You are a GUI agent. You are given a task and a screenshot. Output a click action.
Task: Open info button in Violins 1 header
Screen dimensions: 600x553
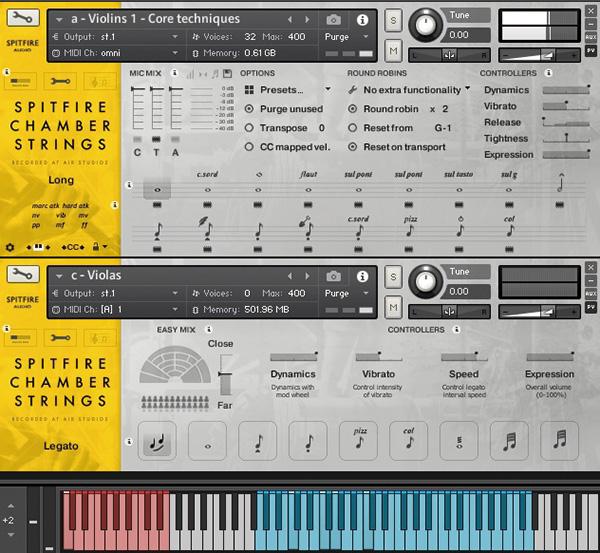coord(362,20)
